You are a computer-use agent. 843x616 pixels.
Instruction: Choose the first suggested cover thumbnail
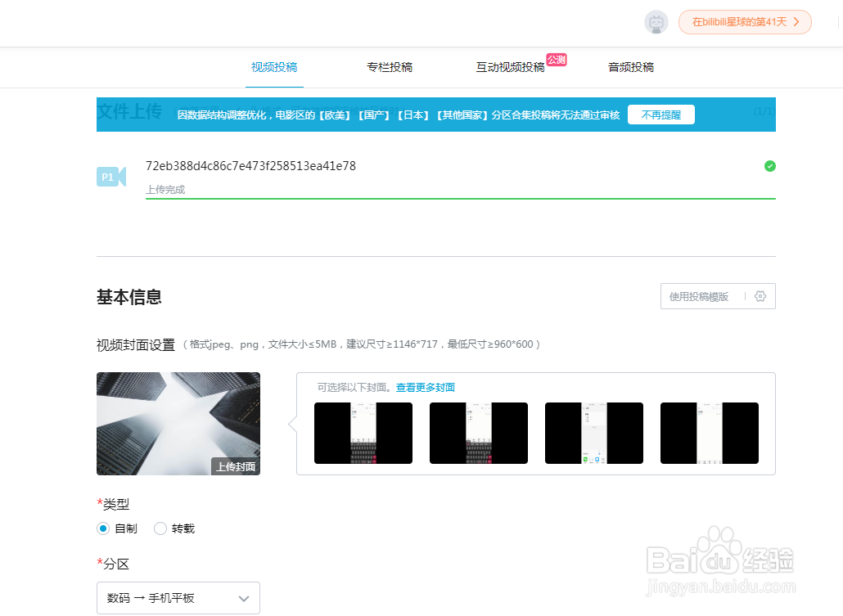(363, 434)
